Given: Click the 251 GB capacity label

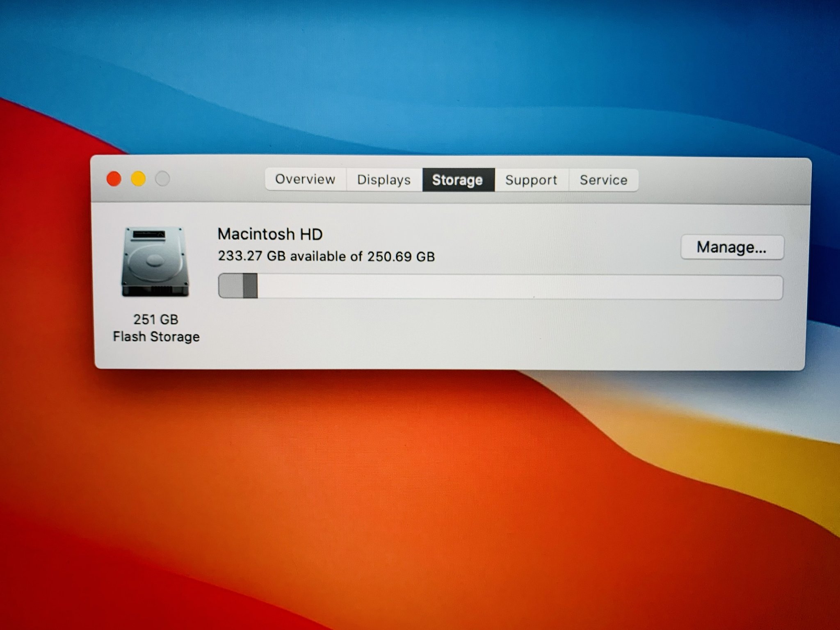Looking at the screenshot, I should click(156, 319).
